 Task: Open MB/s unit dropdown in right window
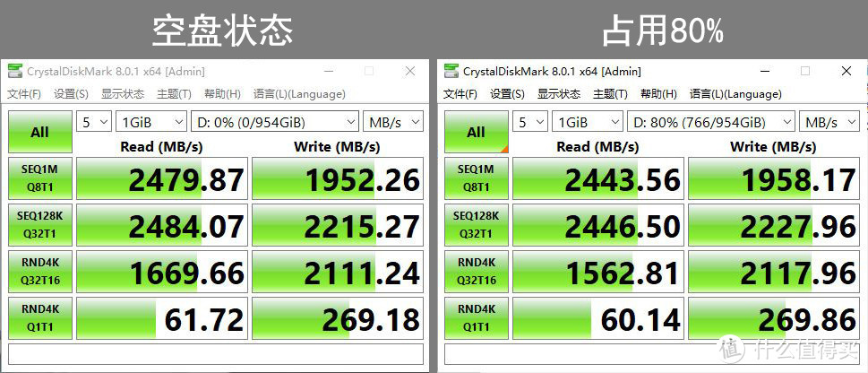pos(829,122)
